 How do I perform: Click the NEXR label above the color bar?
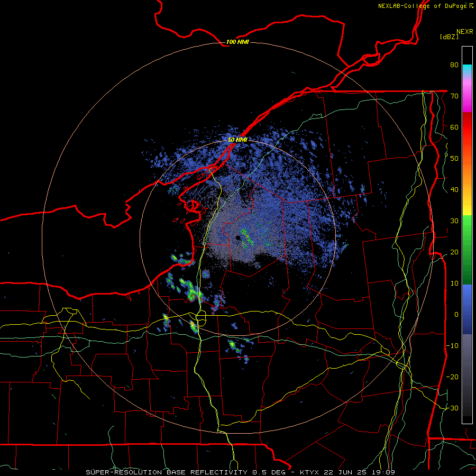click(465, 32)
